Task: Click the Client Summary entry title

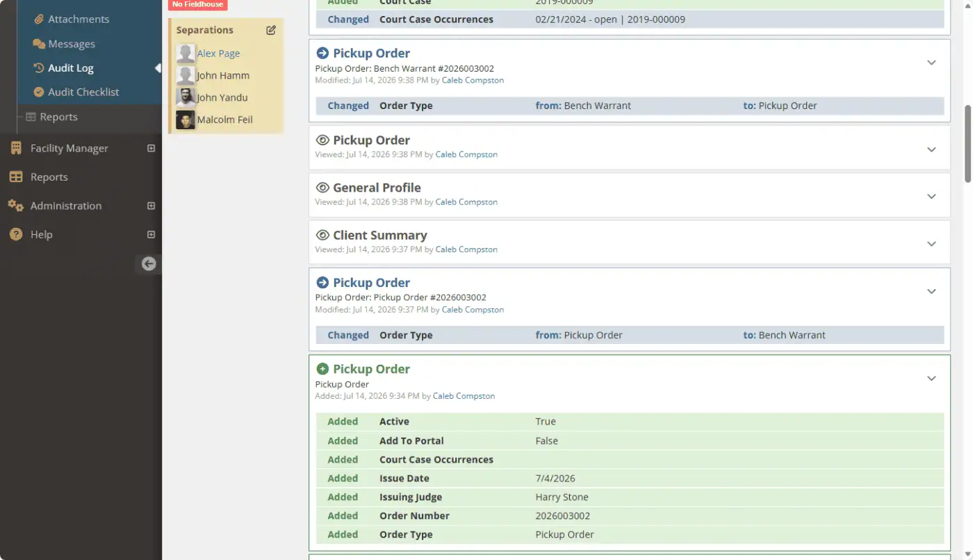Action: 379,235
